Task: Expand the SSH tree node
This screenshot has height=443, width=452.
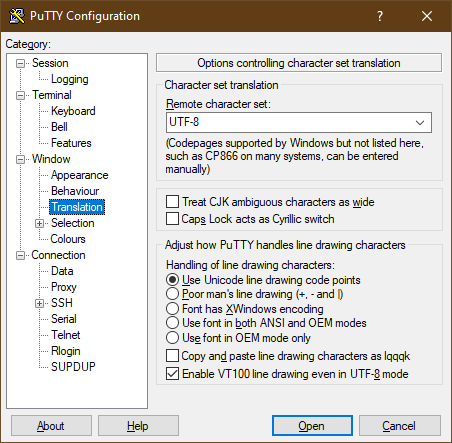Action: point(39,303)
